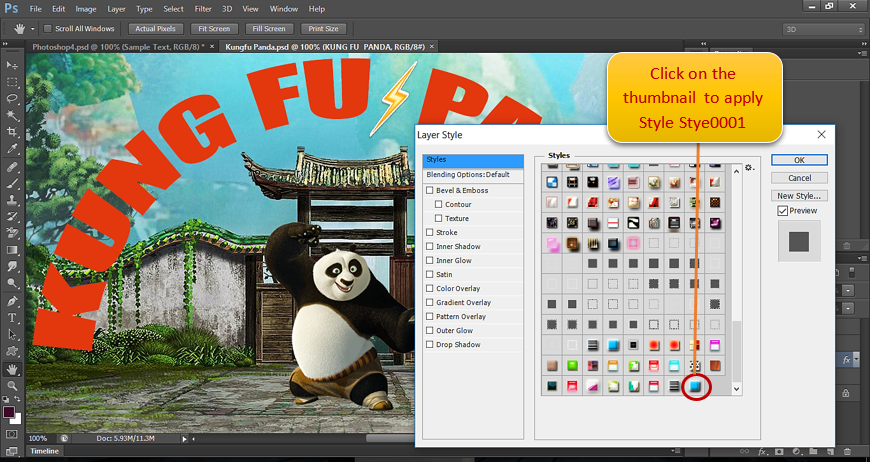Screen dimensions: 871x462
Task: Change screen mode icon in toolbox
Action: pos(12,450)
